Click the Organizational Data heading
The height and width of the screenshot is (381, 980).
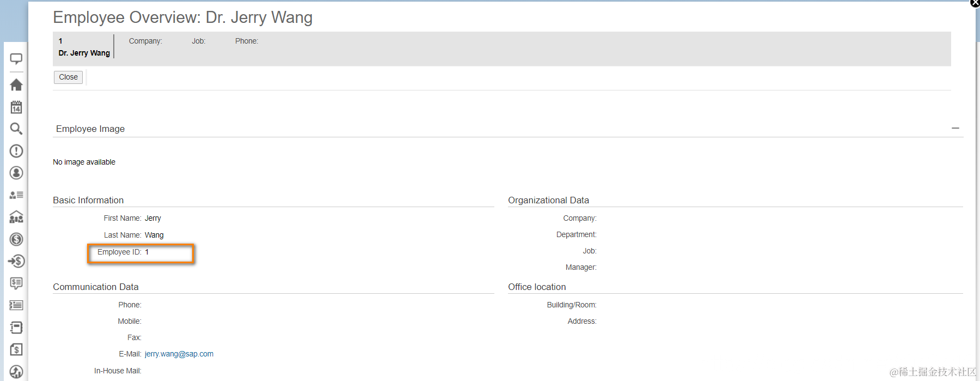(x=548, y=201)
